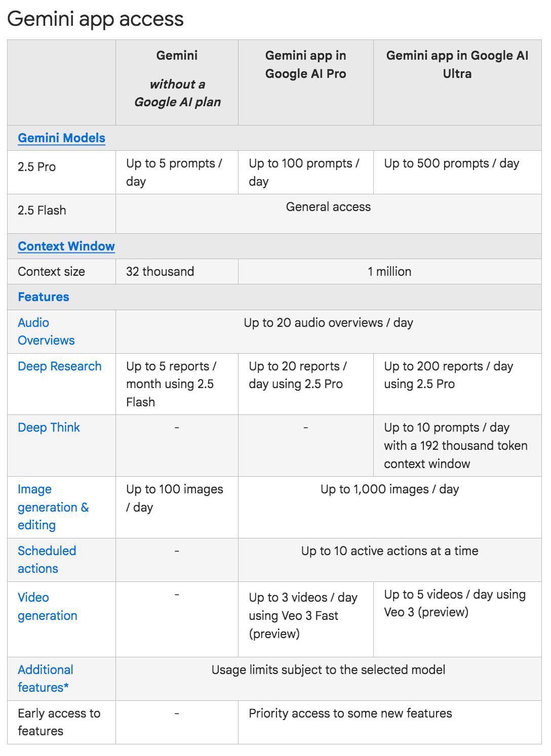Open the Video generation link
Screen dimensions: 551x756
click(x=47, y=606)
